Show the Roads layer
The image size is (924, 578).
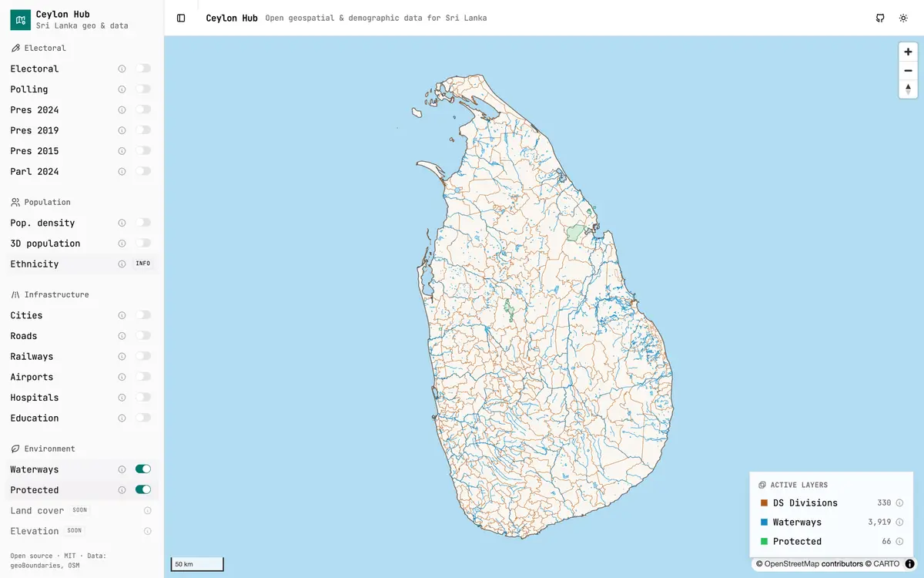[143, 335]
